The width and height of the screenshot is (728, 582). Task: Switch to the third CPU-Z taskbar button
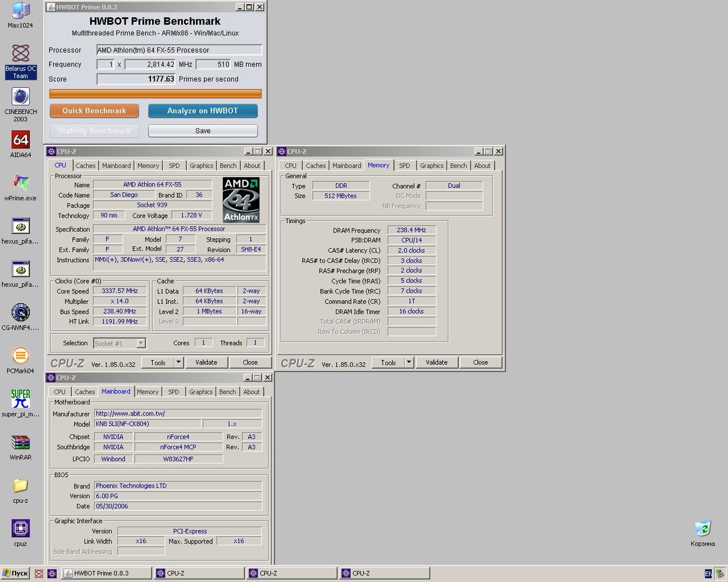[384, 573]
